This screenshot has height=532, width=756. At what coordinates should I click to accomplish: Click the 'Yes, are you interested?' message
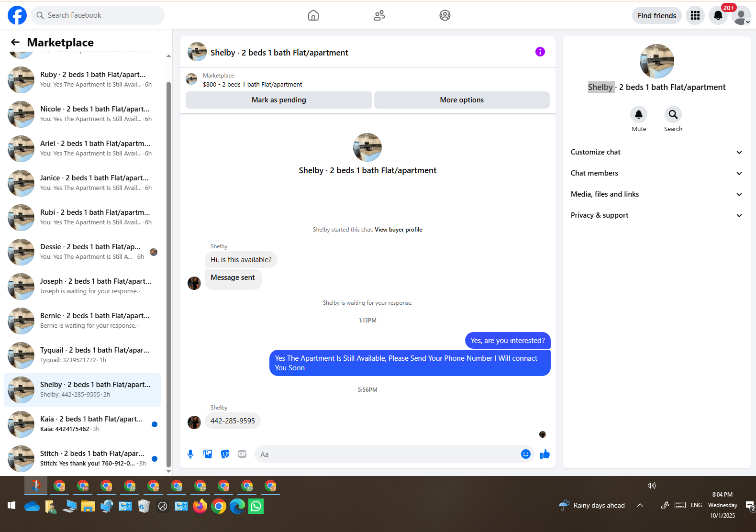click(x=508, y=341)
